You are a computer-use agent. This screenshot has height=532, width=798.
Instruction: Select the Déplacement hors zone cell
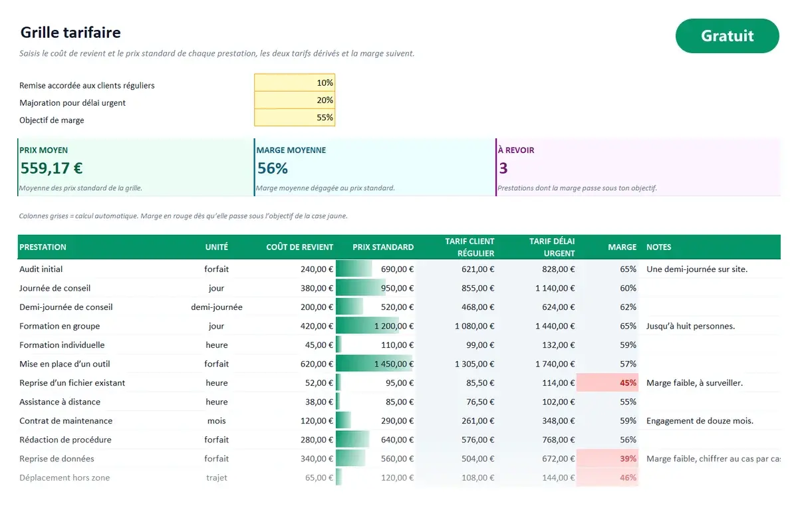point(65,477)
